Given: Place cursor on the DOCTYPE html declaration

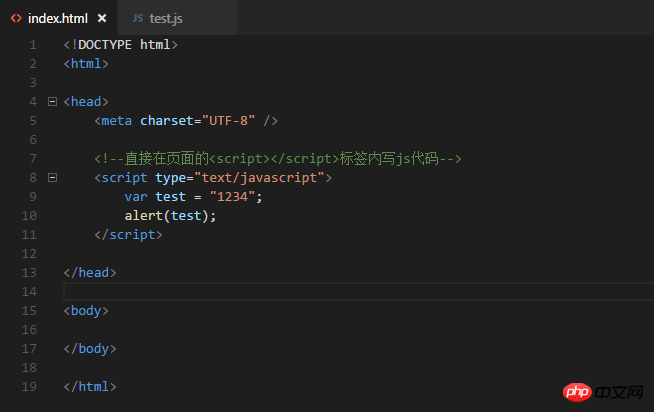Looking at the screenshot, I should (121, 45).
